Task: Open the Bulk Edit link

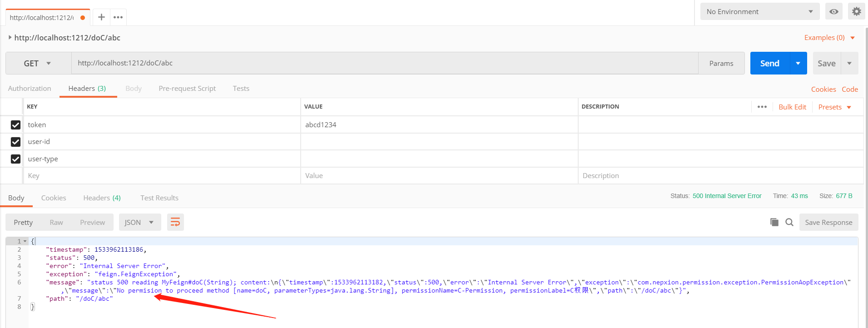Action: (x=792, y=107)
